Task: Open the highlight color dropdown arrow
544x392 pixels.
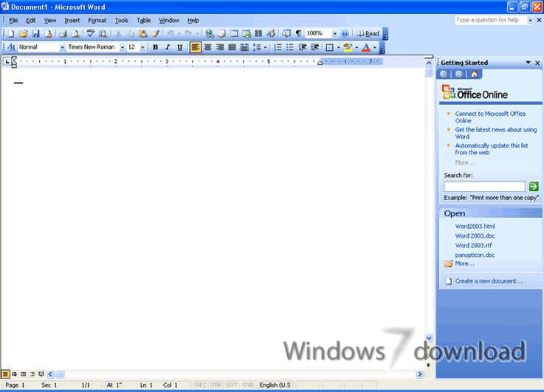Action: 357,47
